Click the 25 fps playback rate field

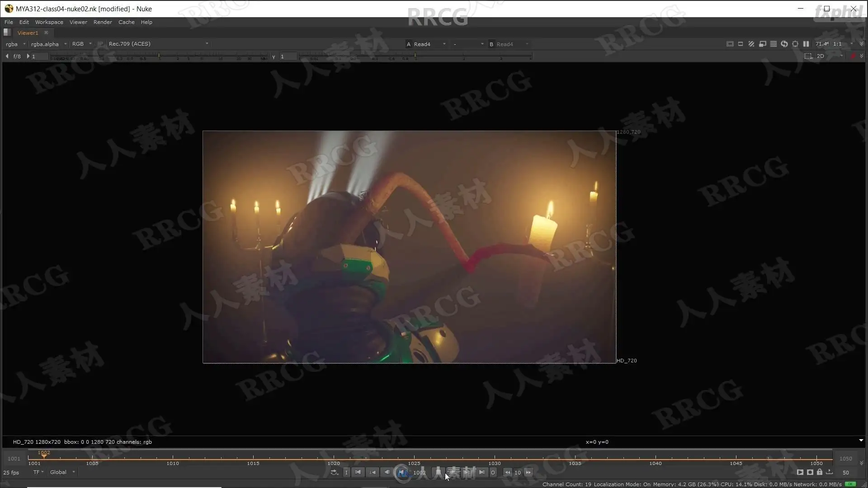[x=11, y=473]
